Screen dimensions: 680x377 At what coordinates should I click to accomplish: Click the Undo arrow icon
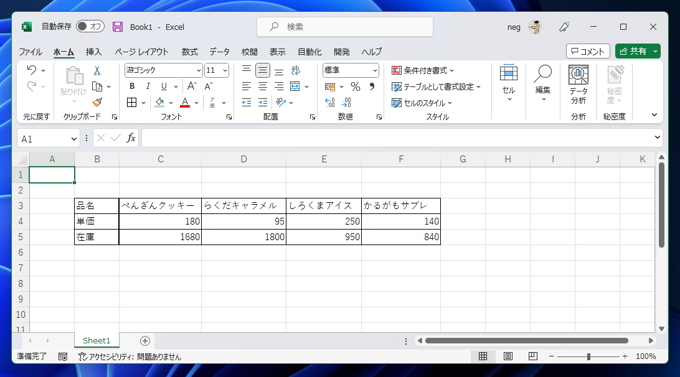coord(31,70)
